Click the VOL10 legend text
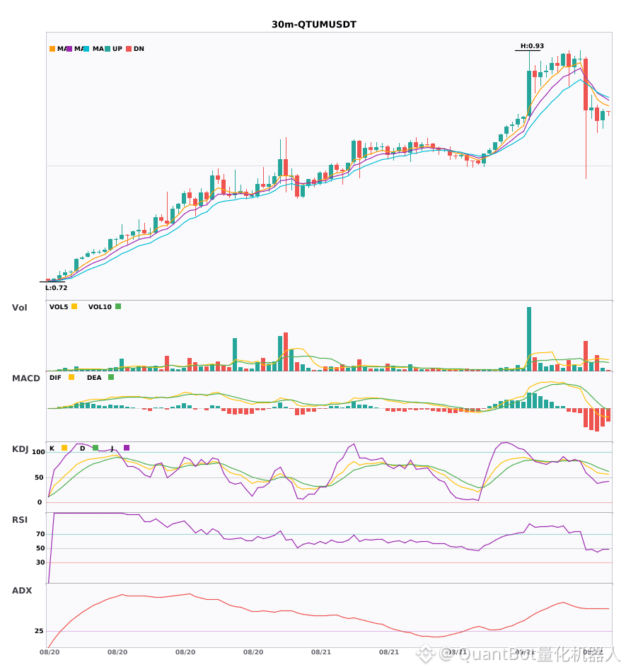Screen dimensions: 626x672 point(100,307)
